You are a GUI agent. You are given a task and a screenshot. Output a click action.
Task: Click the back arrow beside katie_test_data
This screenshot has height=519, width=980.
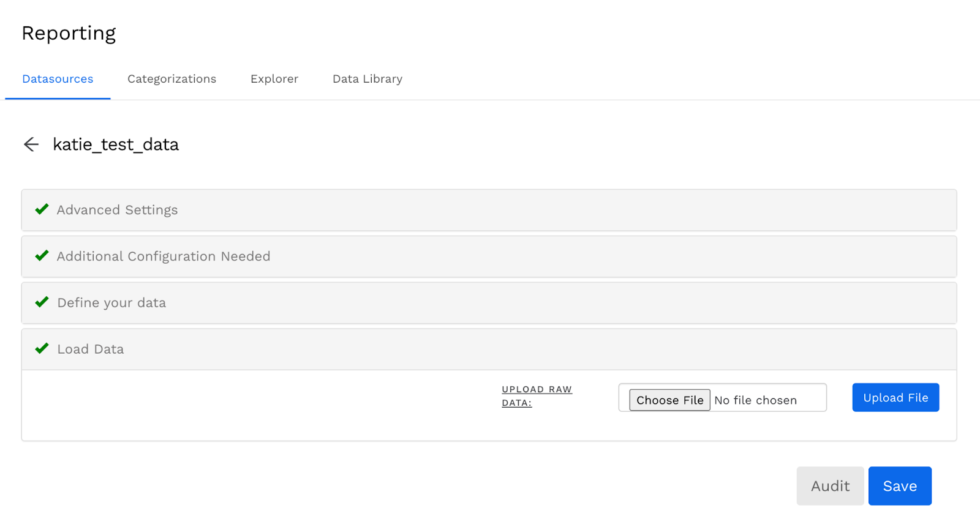[x=31, y=144]
